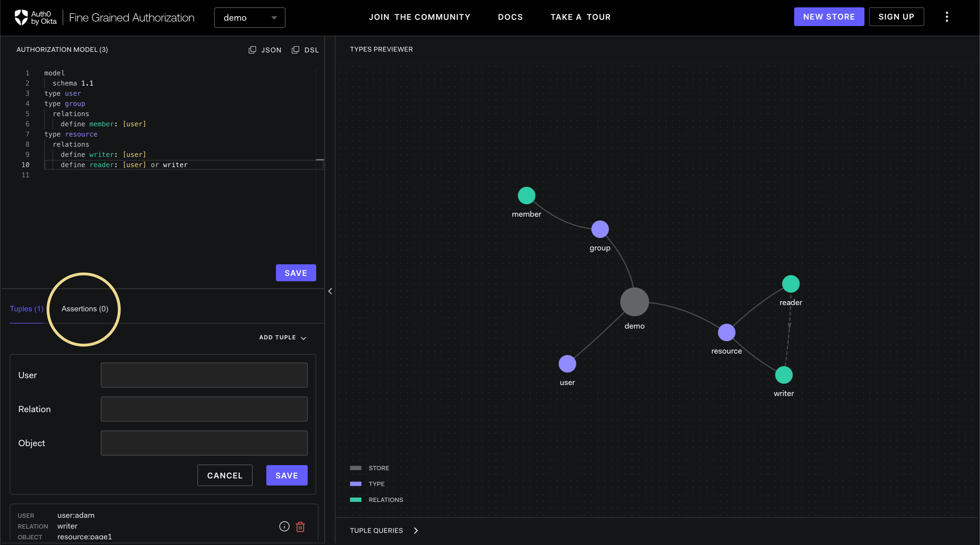Select the writer relation node
The width and height of the screenshot is (980, 545).
(784, 375)
